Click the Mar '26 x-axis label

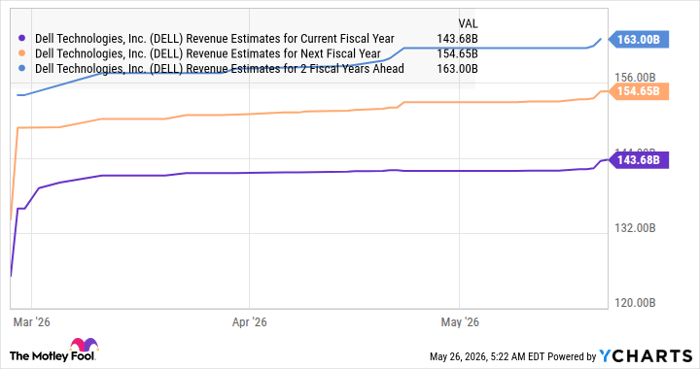[32, 322]
